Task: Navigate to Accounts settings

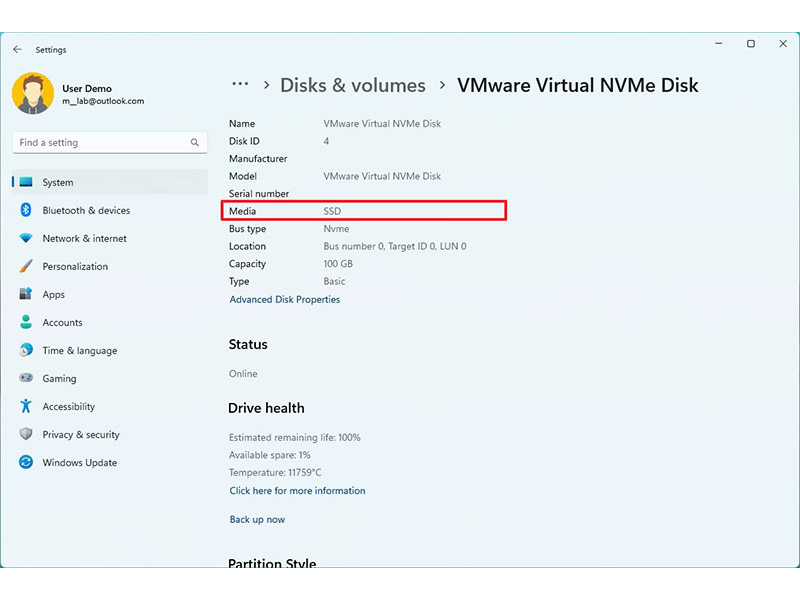Action: point(110,322)
